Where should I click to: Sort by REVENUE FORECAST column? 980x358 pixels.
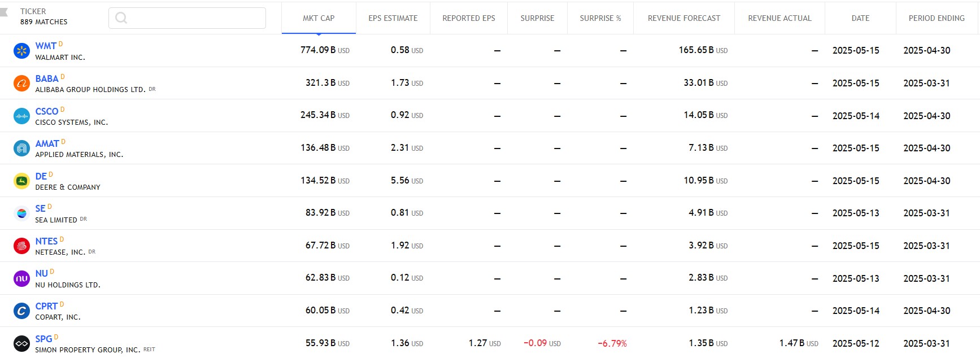(684, 18)
